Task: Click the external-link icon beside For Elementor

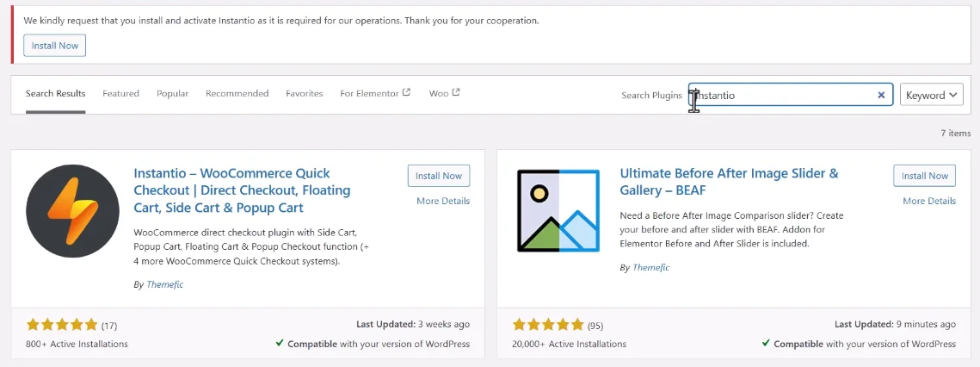Action: 406,92
